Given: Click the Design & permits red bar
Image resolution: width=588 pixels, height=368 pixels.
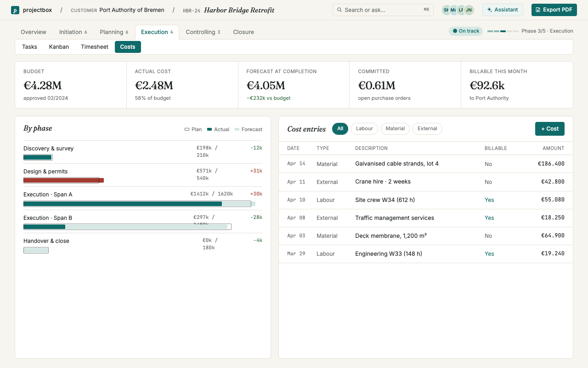Looking at the screenshot, I should [x=63, y=180].
